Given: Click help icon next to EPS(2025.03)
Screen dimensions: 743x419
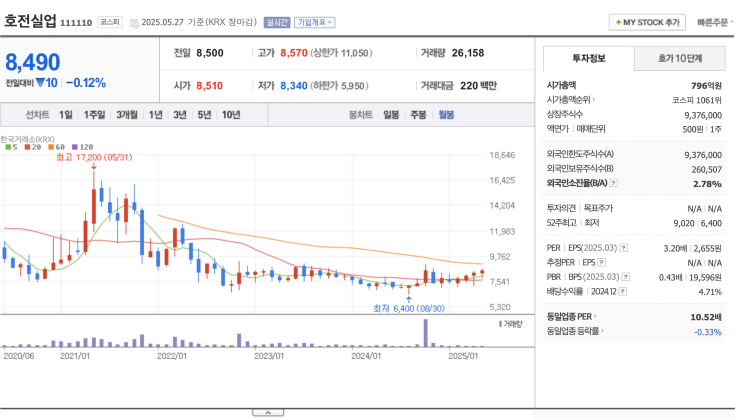Looking at the screenshot, I should pos(624,248).
